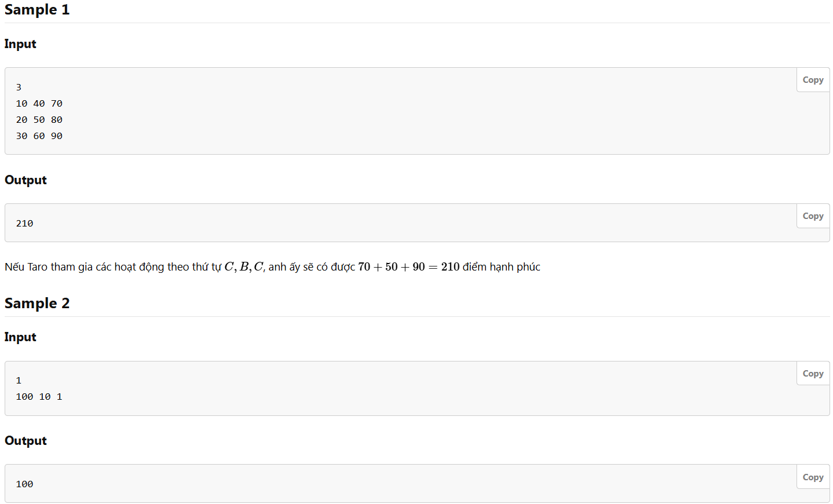Copy the Sample 1 input block
This screenshot has width=833, height=504.
813,80
